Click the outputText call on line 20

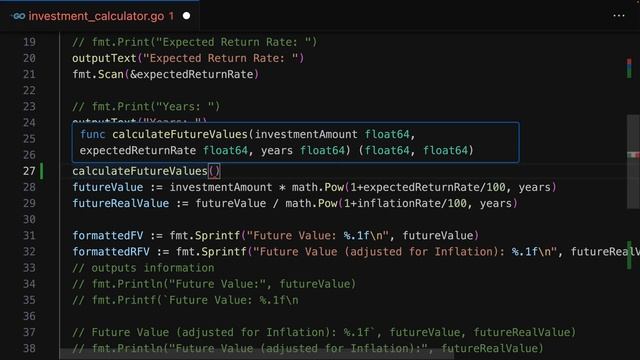tap(104, 58)
